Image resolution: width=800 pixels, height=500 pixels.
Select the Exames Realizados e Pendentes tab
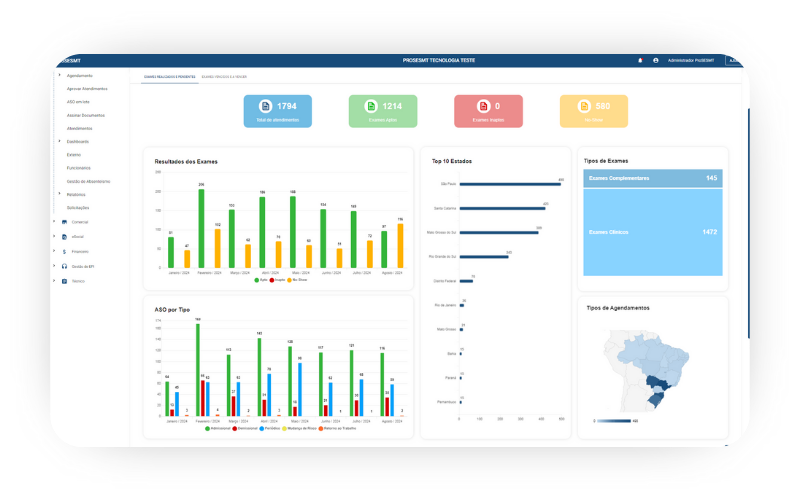point(168,76)
